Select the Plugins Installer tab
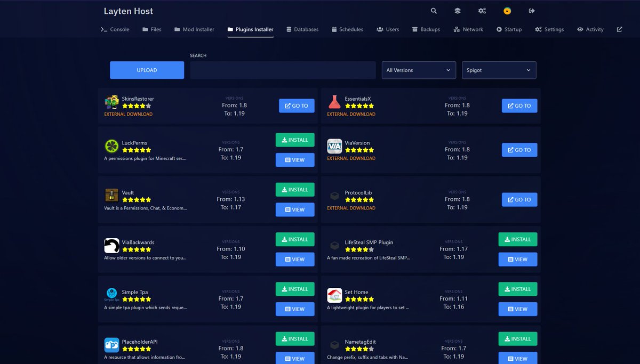 250,29
